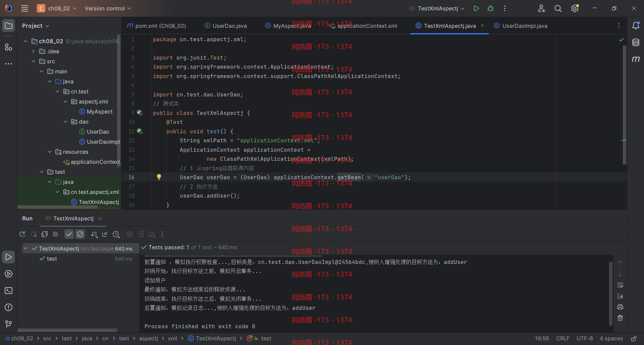Open ch08_02 project dropdown
Image resolution: width=644 pixels, height=345 pixels.
[57, 8]
